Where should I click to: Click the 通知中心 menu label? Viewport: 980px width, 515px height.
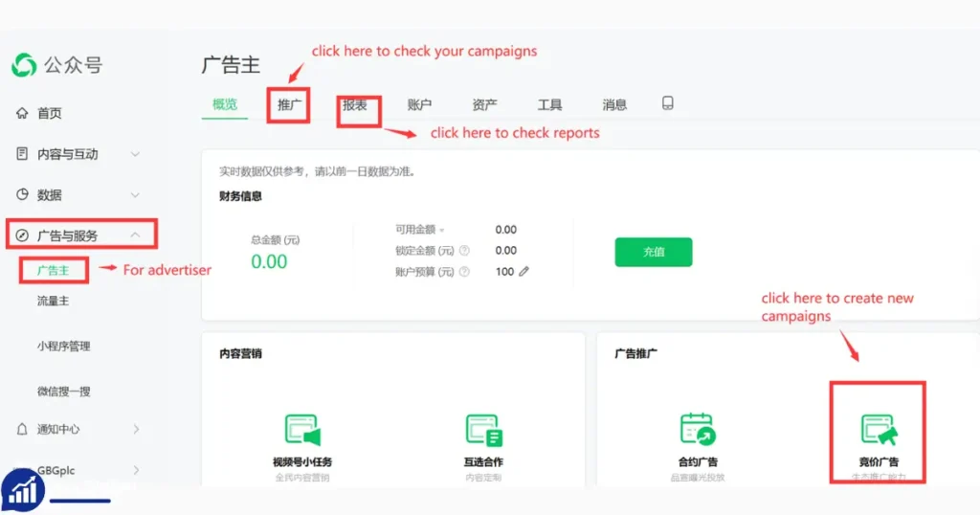tap(58, 430)
